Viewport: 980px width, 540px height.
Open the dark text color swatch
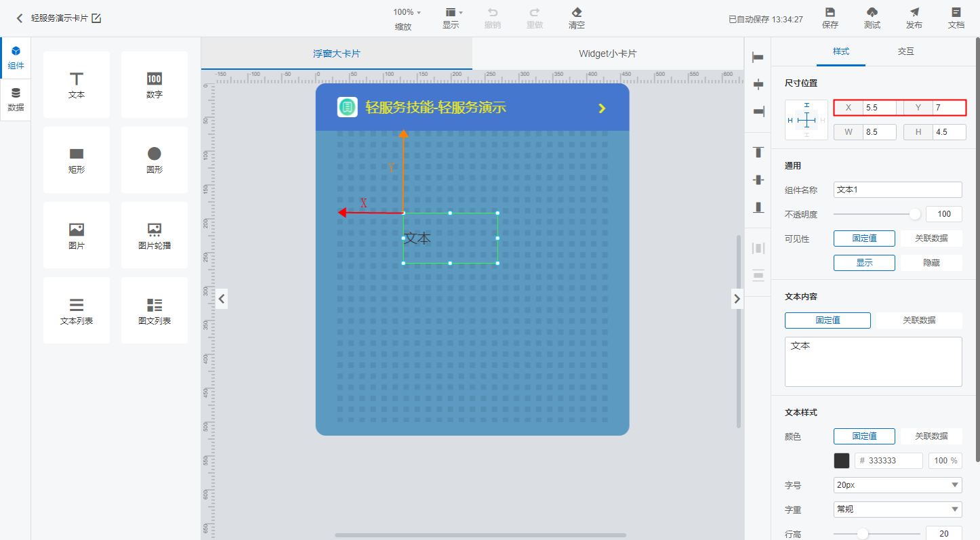tap(842, 461)
